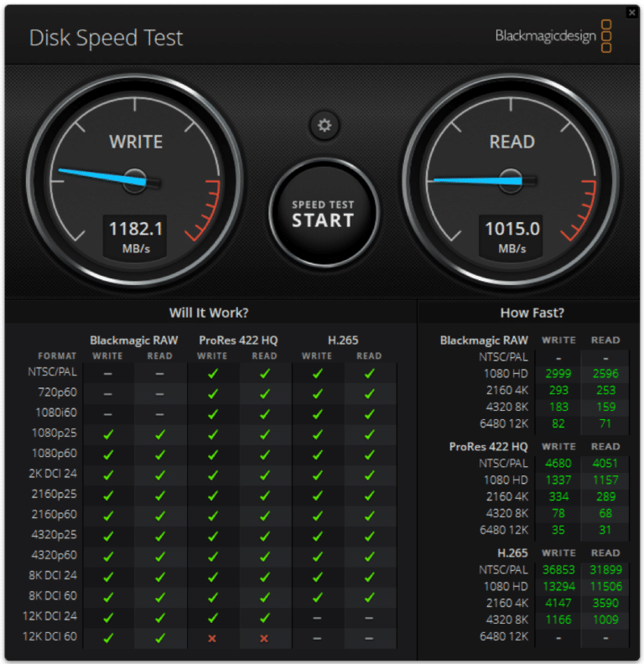Click the checkmark for 12K DCI 24 ProRes read
Screen dimensions: 644x664
coord(265,618)
